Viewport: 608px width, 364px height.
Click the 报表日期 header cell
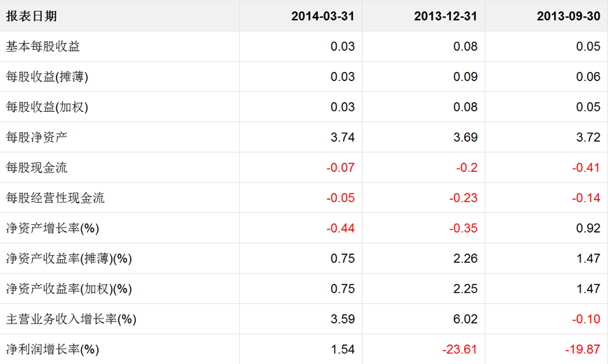32,16
